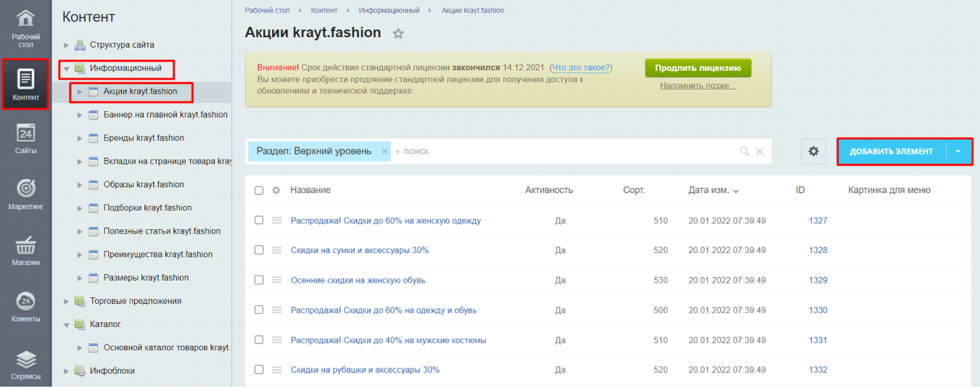Open action menu for row 1332
This screenshot has height=387, width=980.
pyautogui.click(x=277, y=370)
